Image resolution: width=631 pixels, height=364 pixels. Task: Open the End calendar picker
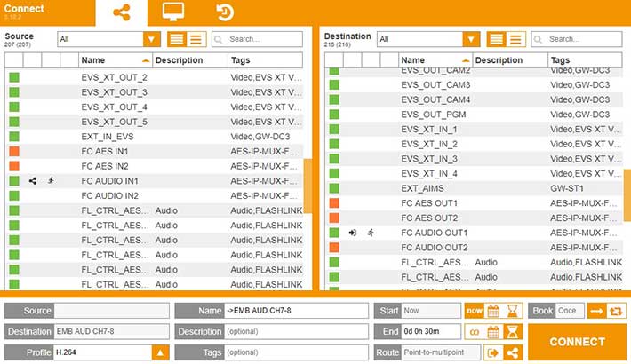point(493,332)
